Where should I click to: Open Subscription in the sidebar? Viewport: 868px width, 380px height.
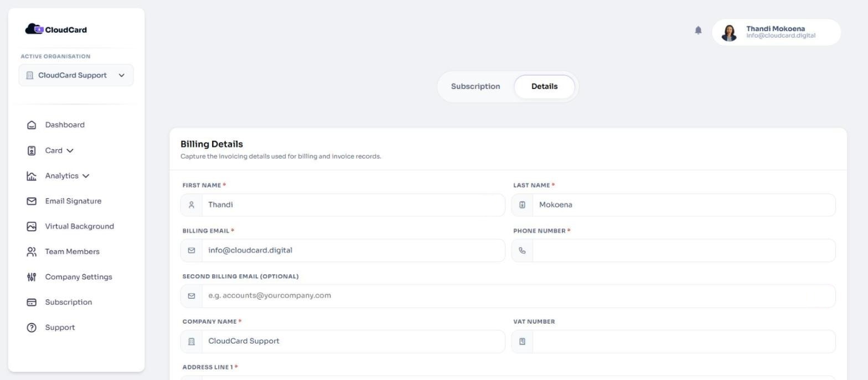pos(68,302)
